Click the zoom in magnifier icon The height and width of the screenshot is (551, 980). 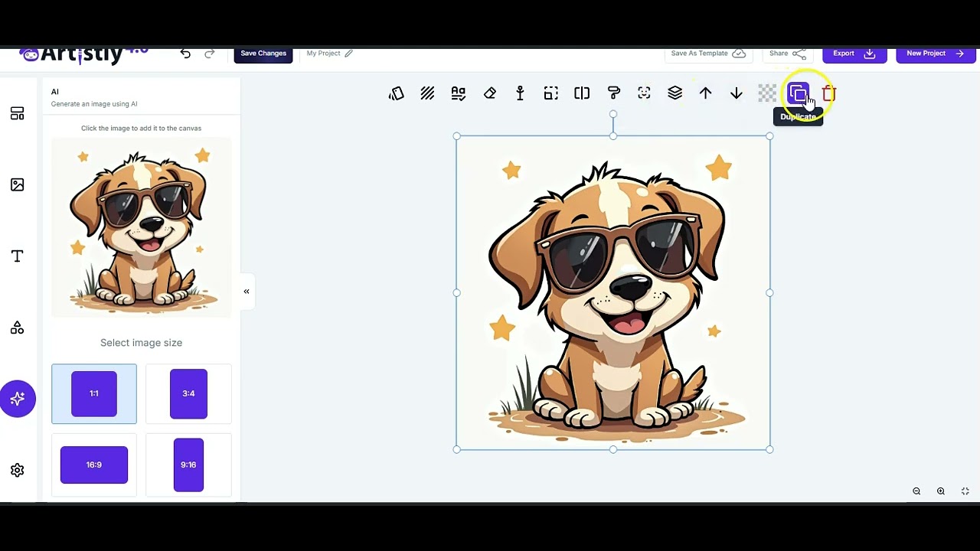click(941, 491)
